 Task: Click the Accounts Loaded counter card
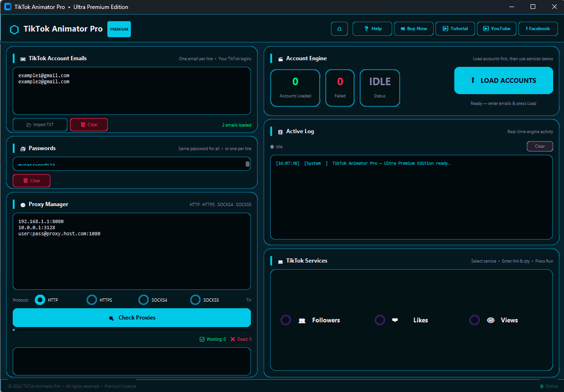click(x=295, y=88)
